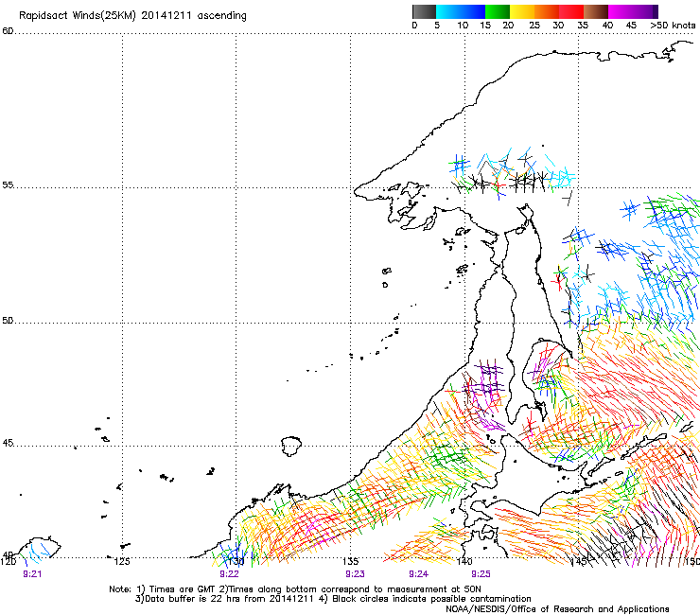Click the '55' latitude axis label
Image resolution: width=700 pixels, height=615 pixels.
point(8,184)
